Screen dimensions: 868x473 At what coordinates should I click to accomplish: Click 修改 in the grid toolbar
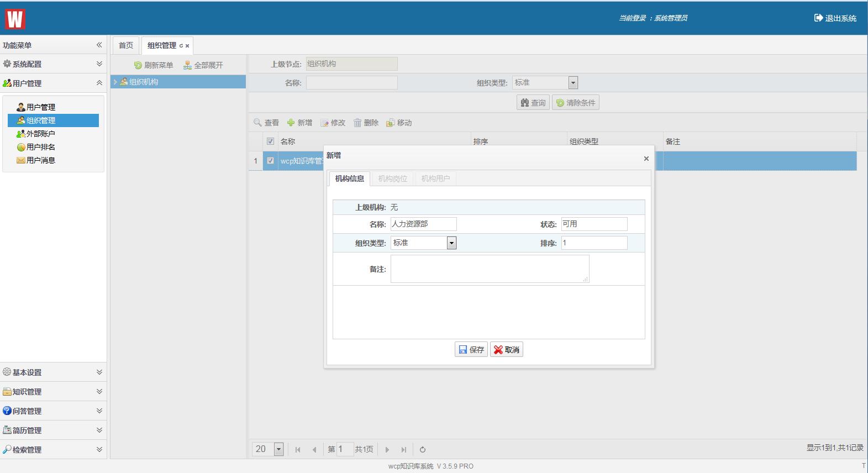click(x=333, y=123)
